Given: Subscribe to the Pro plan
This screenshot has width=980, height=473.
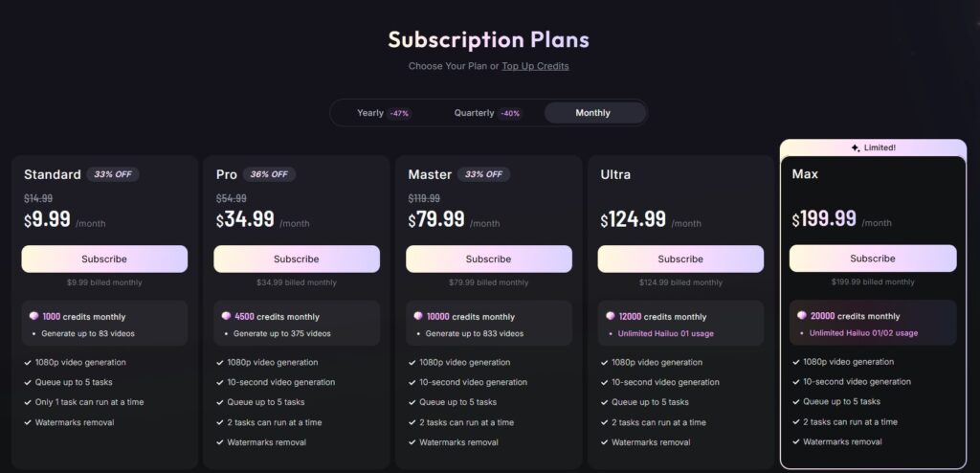Looking at the screenshot, I should click(x=297, y=259).
